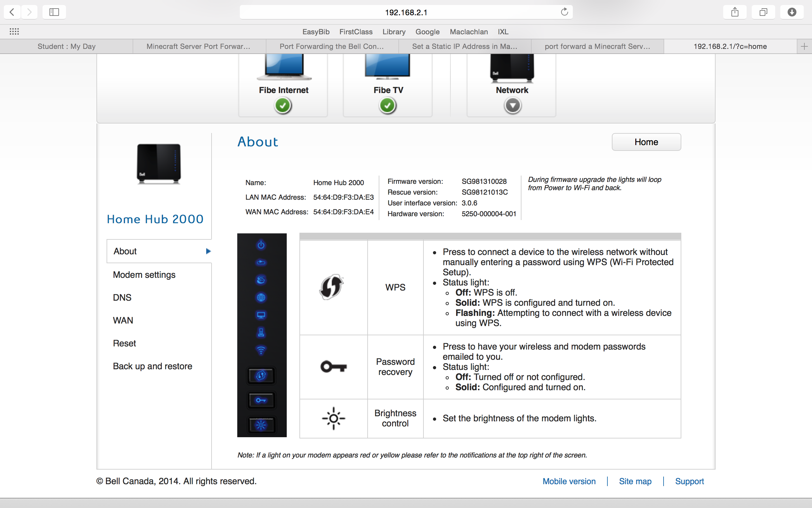
Task: Open the Reset sidebar item
Action: pos(124,343)
